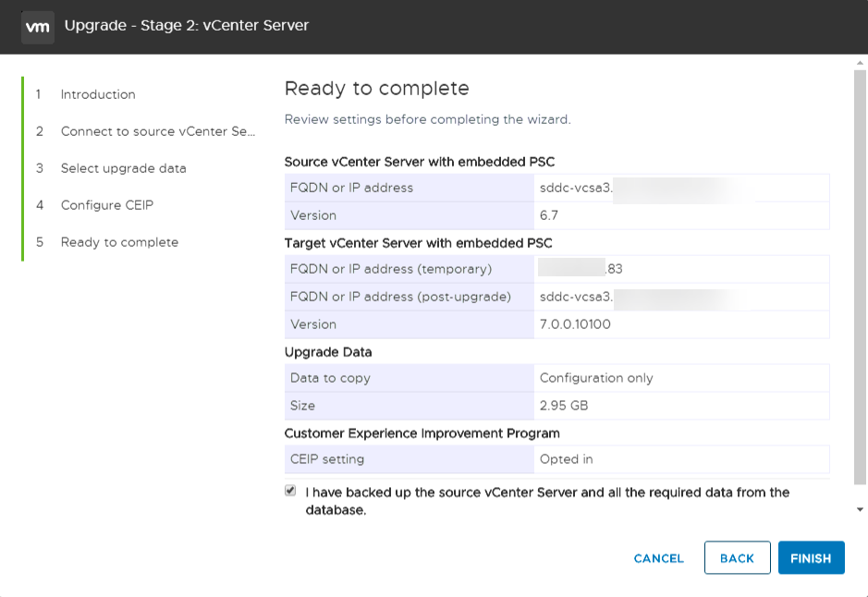Click the Data to copy label
868x597 pixels.
tap(330, 378)
